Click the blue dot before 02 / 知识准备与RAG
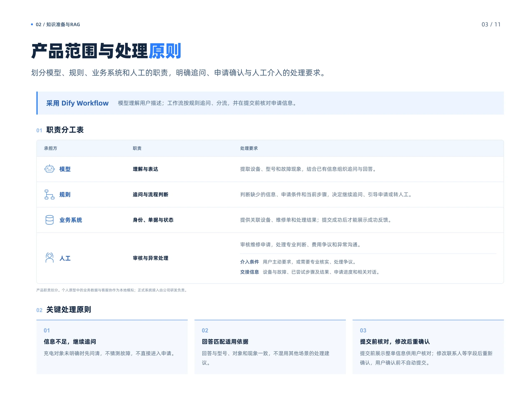Image resolution: width=532 pixels, height=399 pixels. 32,24
